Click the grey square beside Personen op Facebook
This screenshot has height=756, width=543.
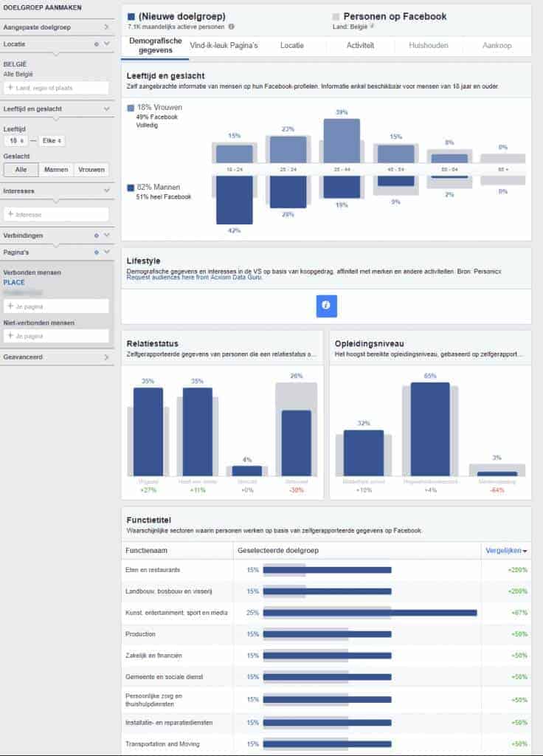pos(336,16)
